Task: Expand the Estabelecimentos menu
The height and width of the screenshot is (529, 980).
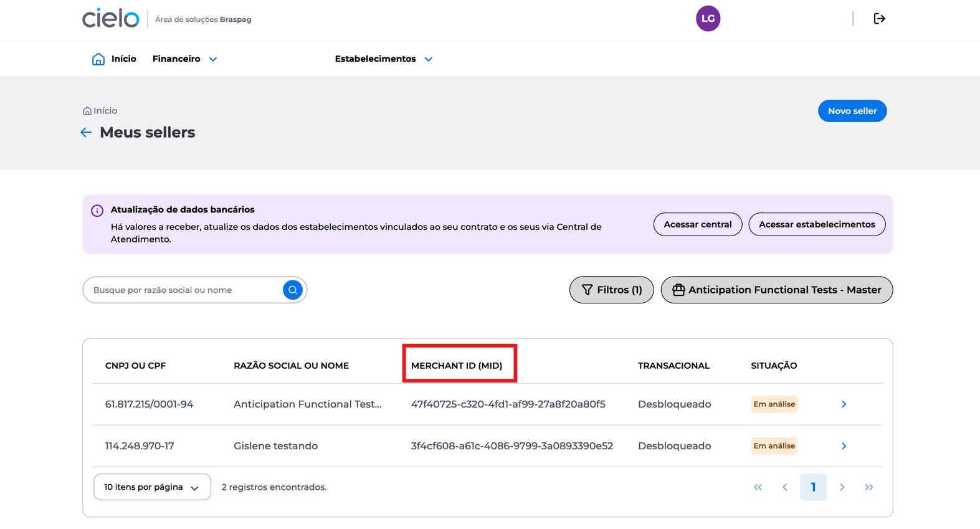Action: [384, 59]
